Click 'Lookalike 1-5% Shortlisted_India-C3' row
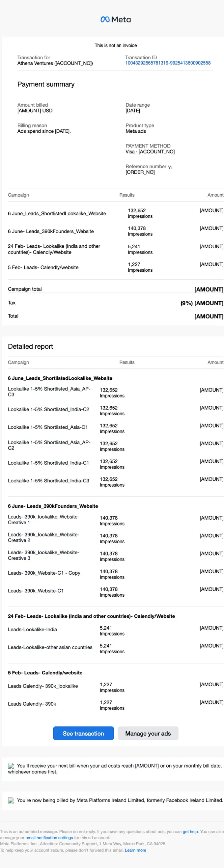Viewport: 224px width, 868px height. 116,481
